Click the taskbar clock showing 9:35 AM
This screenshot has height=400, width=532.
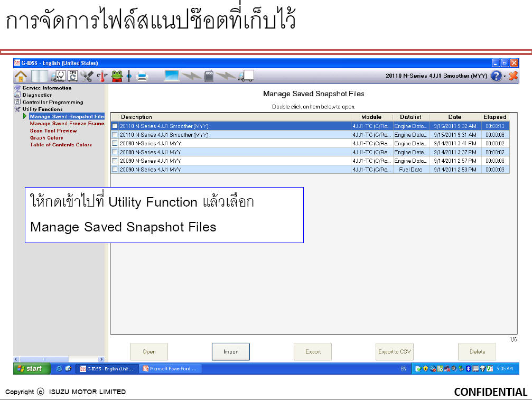point(505,369)
